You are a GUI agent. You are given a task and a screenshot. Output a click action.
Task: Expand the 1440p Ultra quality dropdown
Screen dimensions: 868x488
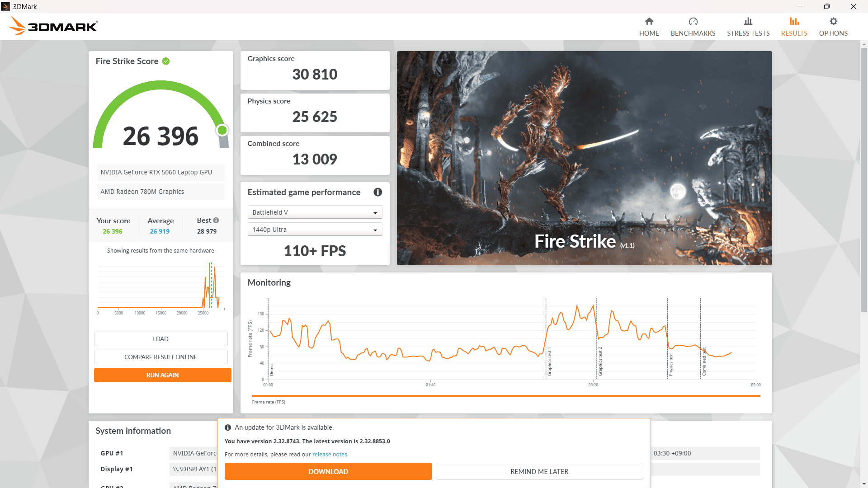[315, 229]
